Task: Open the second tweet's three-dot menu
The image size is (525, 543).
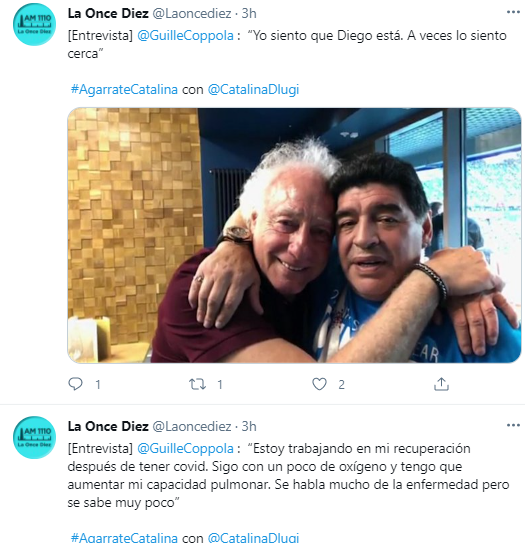Action: click(x=513, y=425)
